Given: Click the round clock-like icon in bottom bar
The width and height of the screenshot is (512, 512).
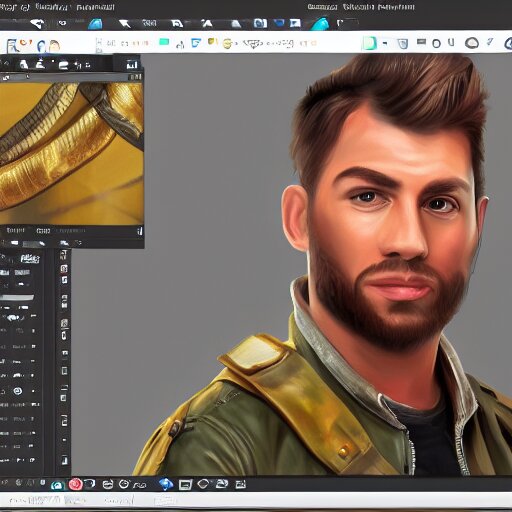Looking at the screenshot, I should [x=124, y=484].
